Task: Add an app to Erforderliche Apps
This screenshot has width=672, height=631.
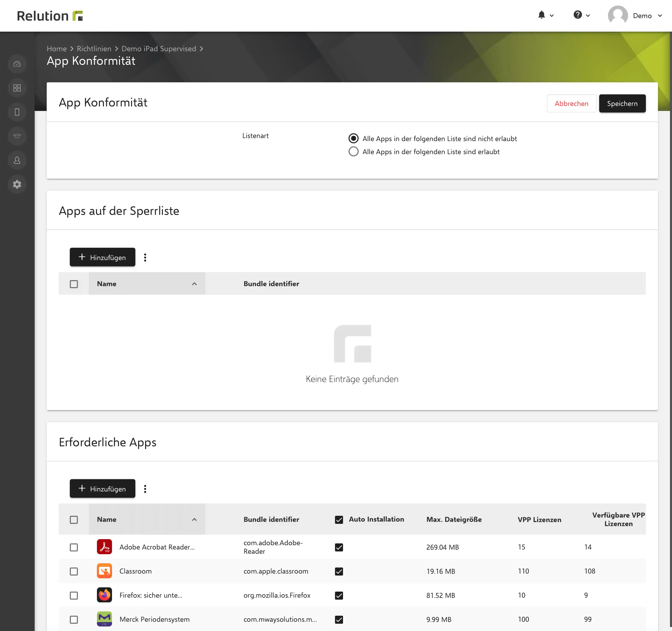Action: coord(102,488)
